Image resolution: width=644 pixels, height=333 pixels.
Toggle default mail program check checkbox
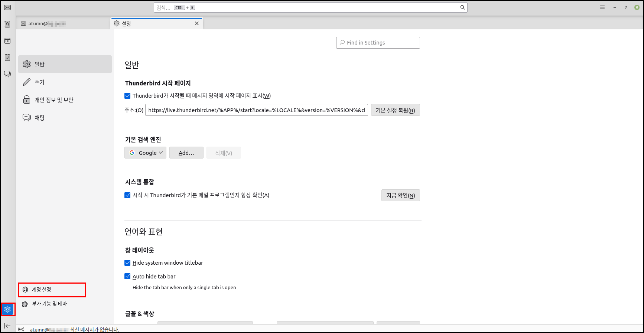pyautogui.click(x=127, y=195)
